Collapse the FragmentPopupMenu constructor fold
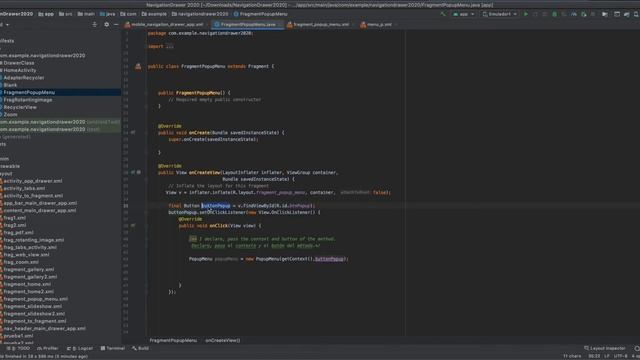 146,93
